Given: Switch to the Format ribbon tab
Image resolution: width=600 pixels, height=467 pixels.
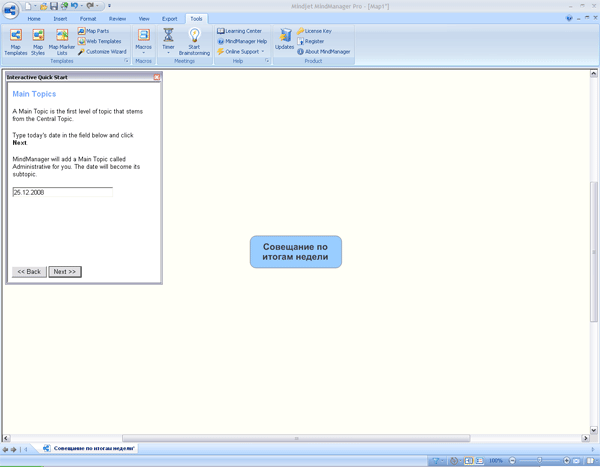Looking at the screenshot, I should (x=88, y=19).
